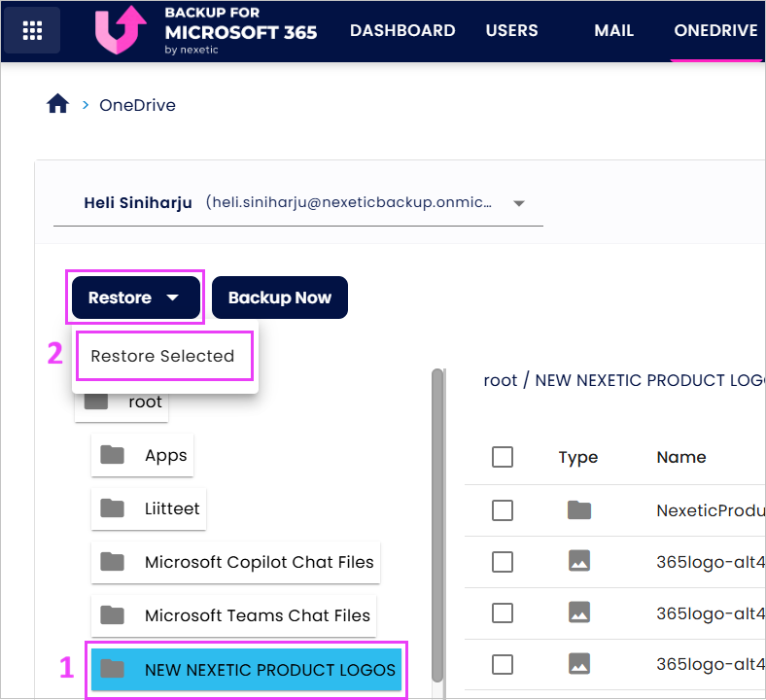The width and height of the screenshot is (766, 700).
Task: Open the NexeticProdu folder name
Action: pos(711,510)
